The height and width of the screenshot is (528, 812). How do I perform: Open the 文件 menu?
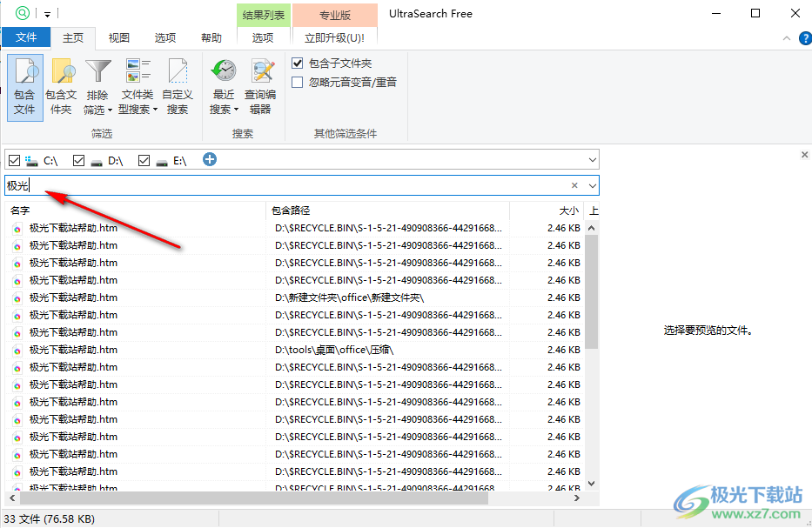click(26, 37)
